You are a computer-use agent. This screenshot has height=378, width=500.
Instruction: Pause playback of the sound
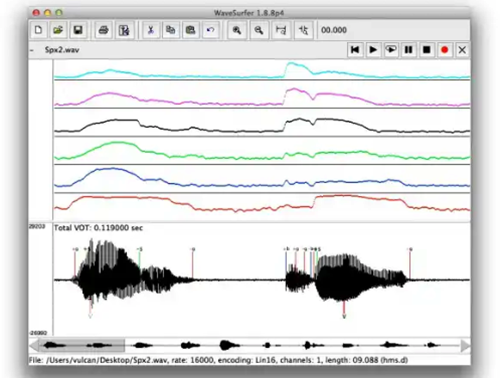pyautogui.click(x=409, y=50)
